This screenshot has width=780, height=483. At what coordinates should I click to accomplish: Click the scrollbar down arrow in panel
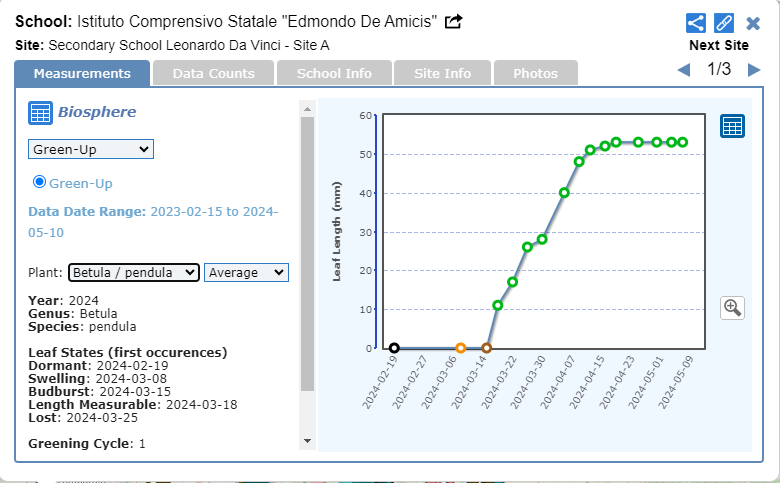coord(307,441)
